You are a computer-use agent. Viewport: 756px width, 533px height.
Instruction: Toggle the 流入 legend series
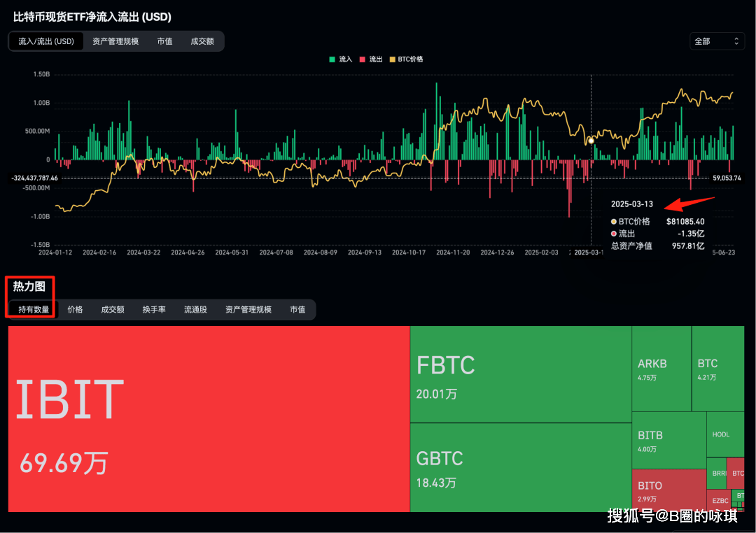340,59
